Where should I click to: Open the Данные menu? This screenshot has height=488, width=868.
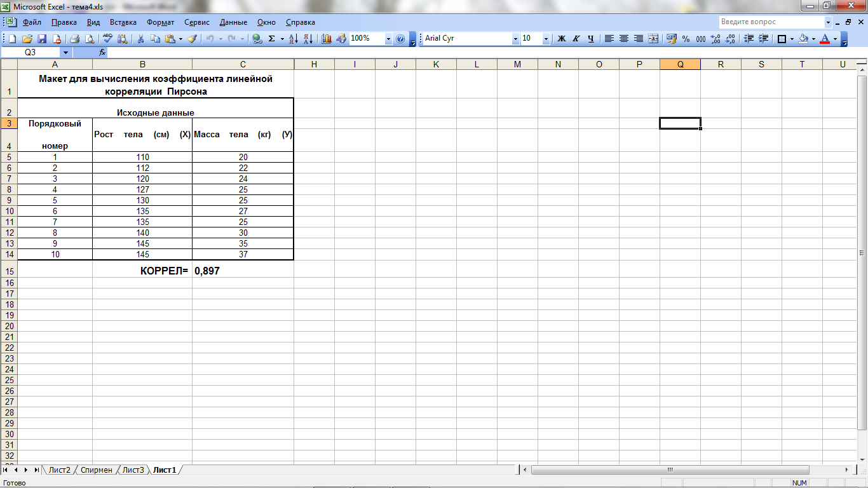tap(233, 22)
